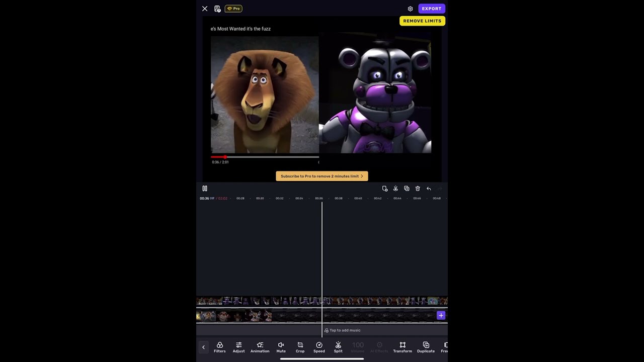The height and width of the screenshot is (362, 644).
Task: Close the editor with the X icon
Action: (205, 9)
